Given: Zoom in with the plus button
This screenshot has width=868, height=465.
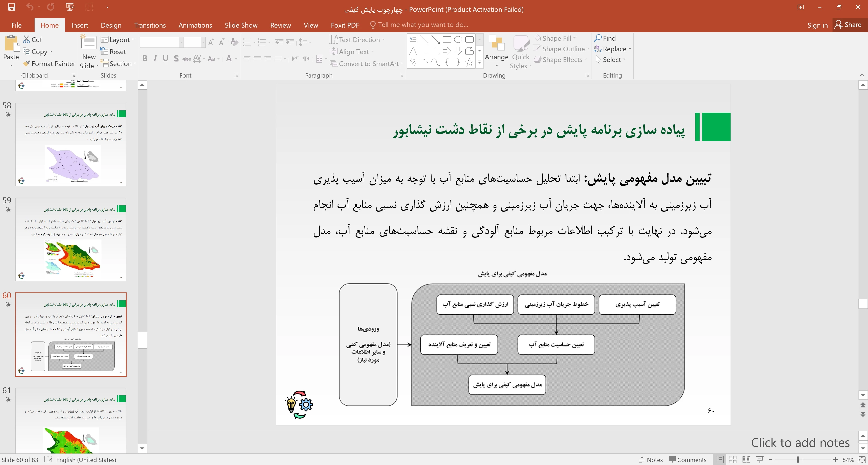Looking at the screenshot, I should [x=835, y=460].
